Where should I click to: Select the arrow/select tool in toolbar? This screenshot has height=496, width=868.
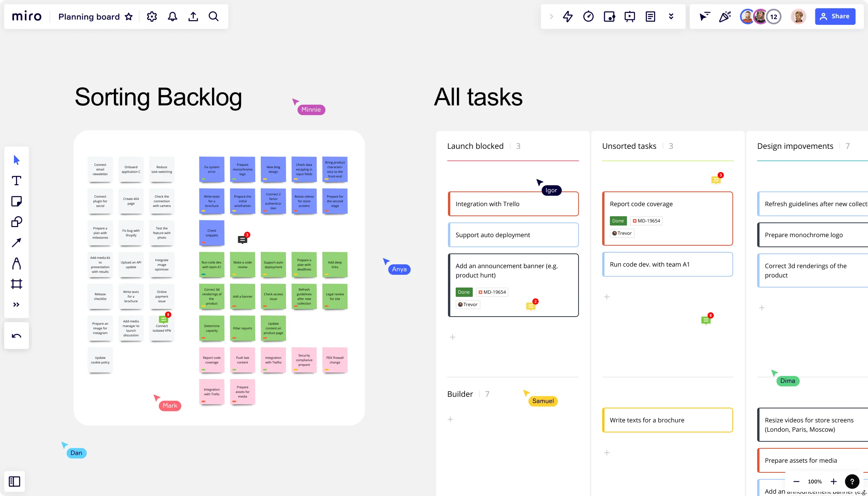pyautogui.click(x=16, y=160)
